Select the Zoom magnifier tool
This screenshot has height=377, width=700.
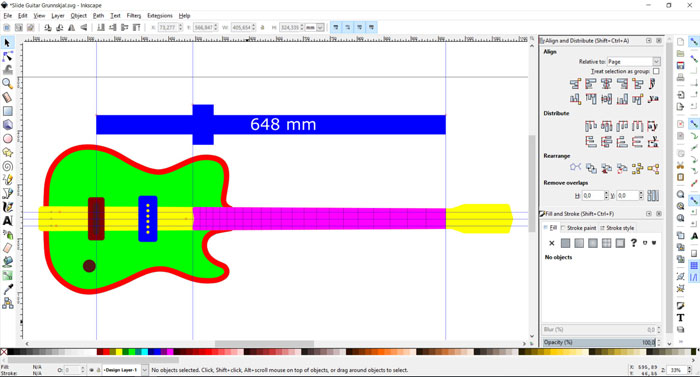pos(7,84)
